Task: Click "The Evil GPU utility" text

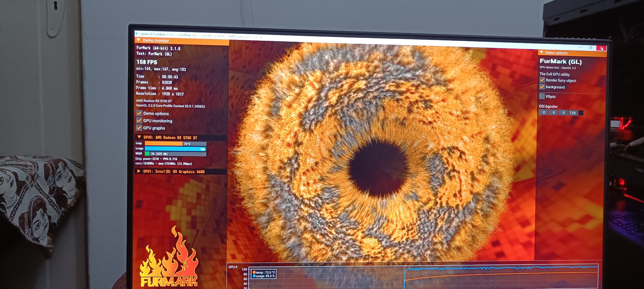Action: pyautogui.click(x=554, y=74)
